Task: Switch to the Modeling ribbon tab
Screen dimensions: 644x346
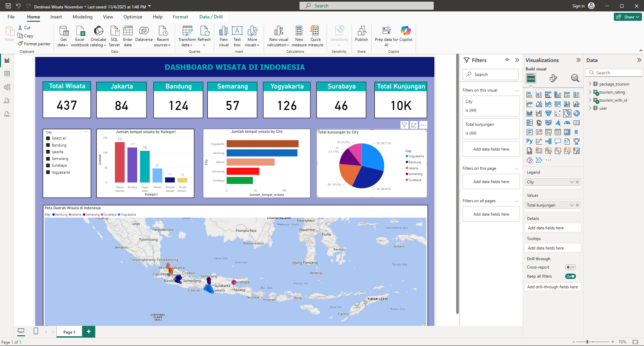Action: [x=82, y=17]
